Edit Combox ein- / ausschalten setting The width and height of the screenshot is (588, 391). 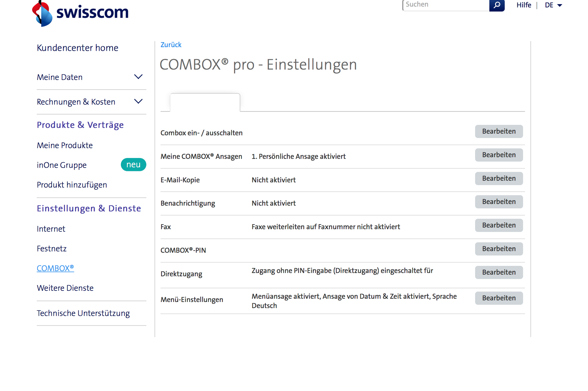pyautogui.click(x=499, y=131)
